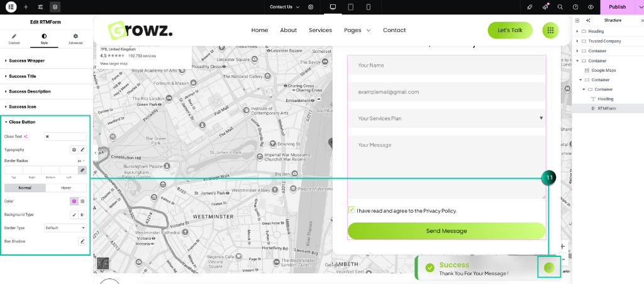The image size is (644, 284).
Task: Switch to the Advanced tab
Action: point(75,39)
